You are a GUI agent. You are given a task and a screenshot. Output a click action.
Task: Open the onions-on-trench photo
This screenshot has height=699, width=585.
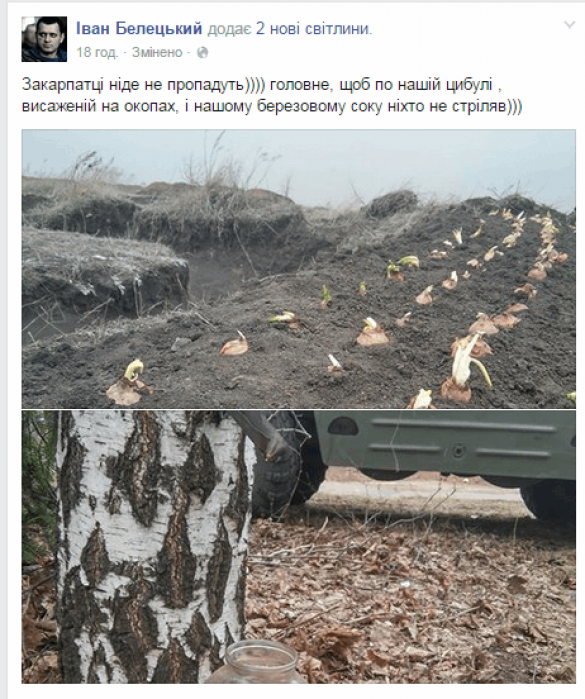coord(298,269)
